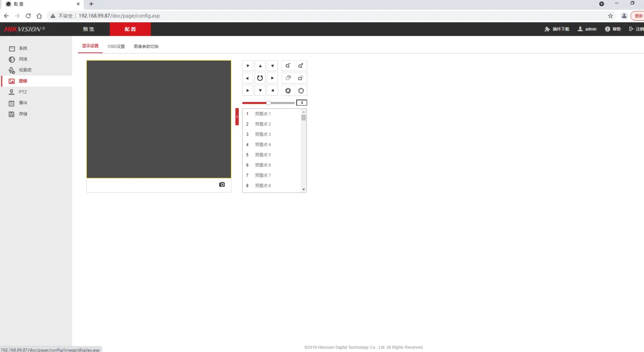The height and width of the screenshot is (352, 644).
Task: Open the 图像参数切换 tab
Action: (146, 46)
